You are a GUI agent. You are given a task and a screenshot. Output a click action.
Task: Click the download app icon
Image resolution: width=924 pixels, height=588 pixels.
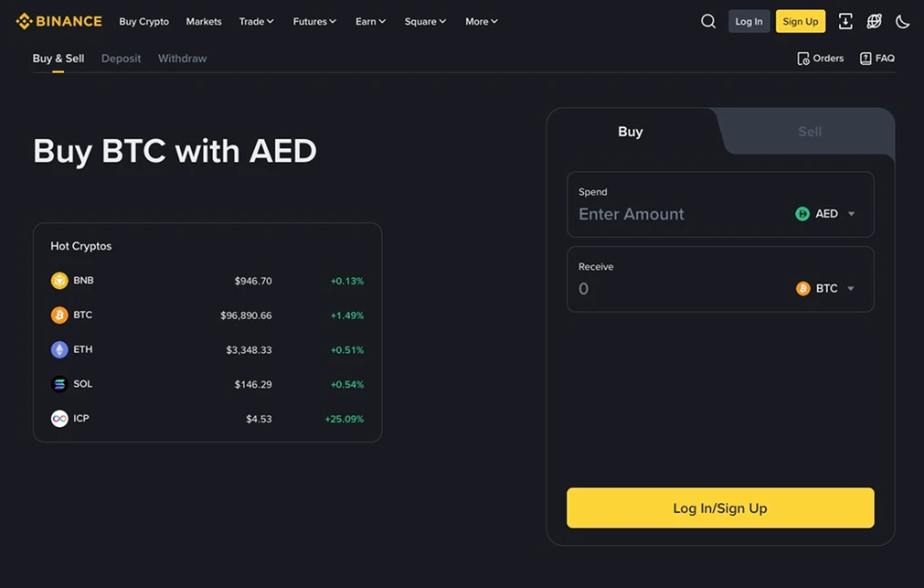(844, 20)
